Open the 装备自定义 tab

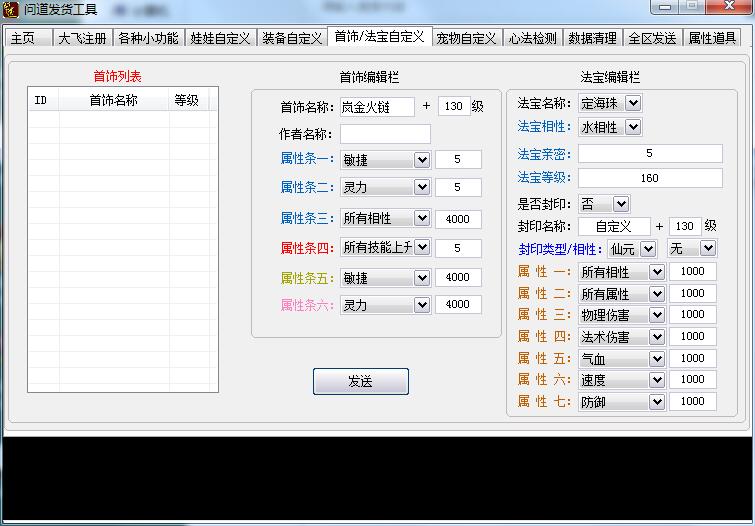click(x=292, y=38)
